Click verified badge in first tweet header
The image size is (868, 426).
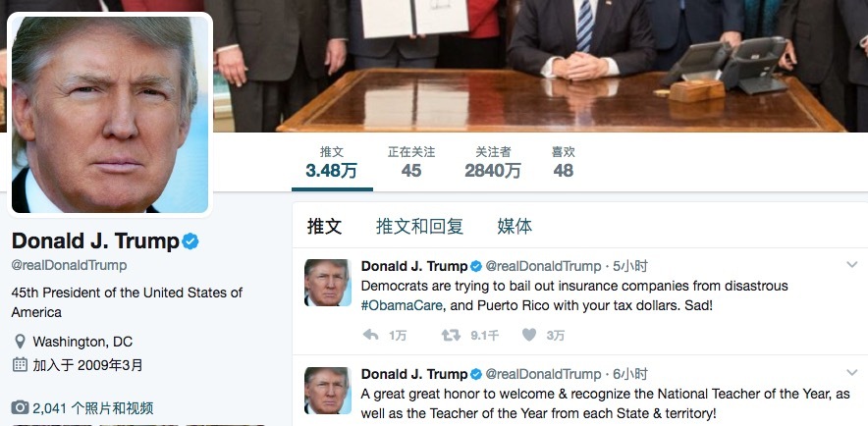[476, 267]
